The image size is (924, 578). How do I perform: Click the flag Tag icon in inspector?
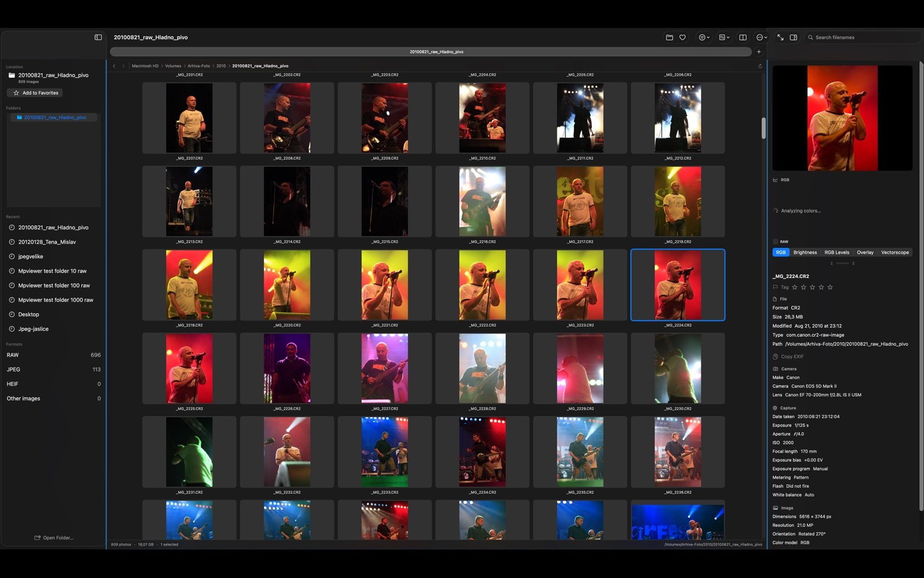(x=775, y=287)
